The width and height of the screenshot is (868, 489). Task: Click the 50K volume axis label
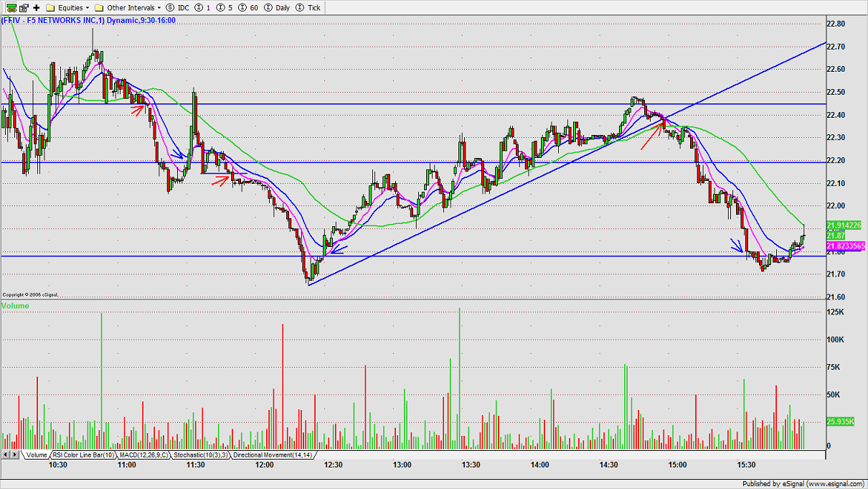(833, 394)
